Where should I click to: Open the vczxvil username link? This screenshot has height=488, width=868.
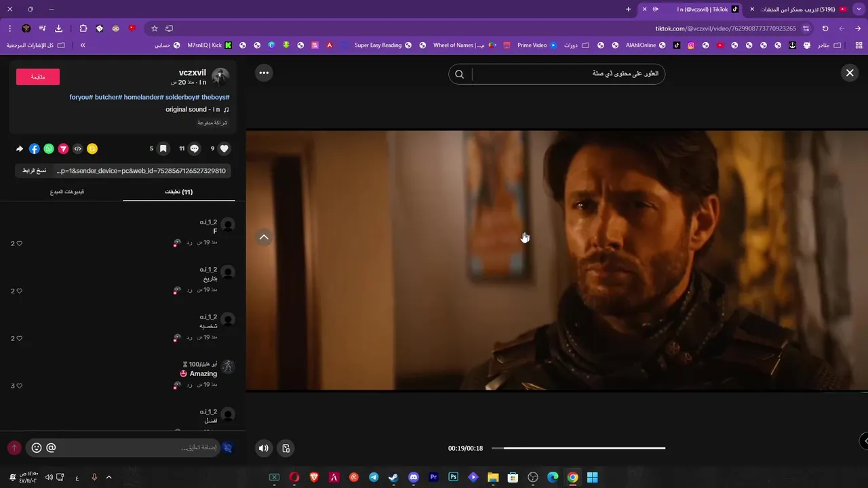click(x=193, y=73)
